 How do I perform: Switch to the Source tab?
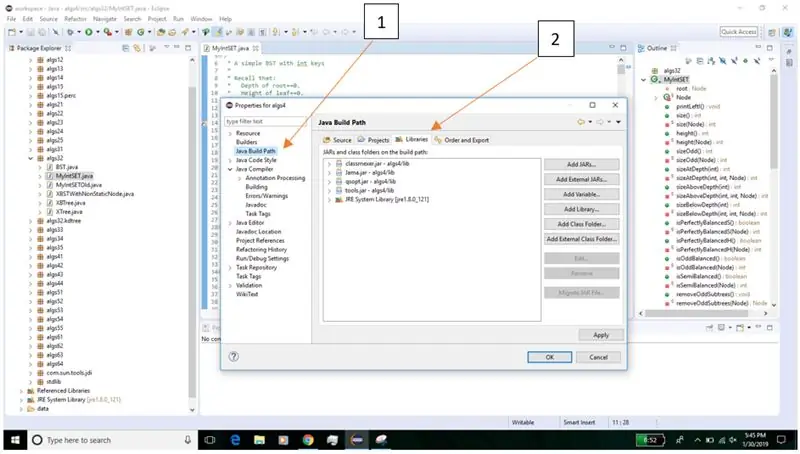click(x=337, y=140)
